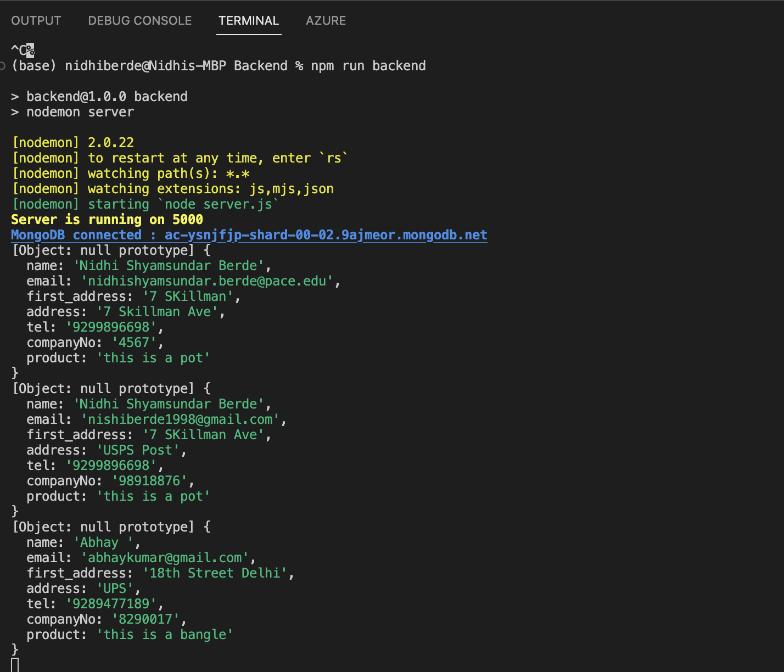Viewport: 784px width, 672px height.
Task: Click 'Server is running on 5000' line
Action: [107, 220]
